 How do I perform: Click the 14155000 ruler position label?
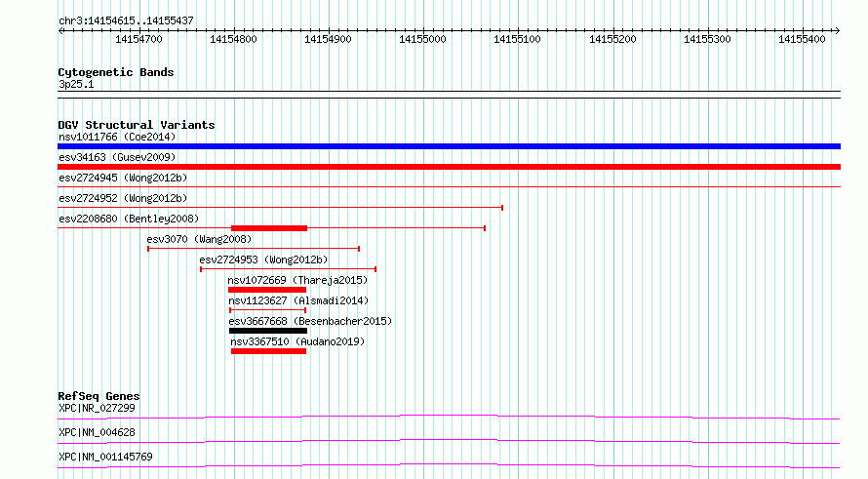[x=423, y=39]
